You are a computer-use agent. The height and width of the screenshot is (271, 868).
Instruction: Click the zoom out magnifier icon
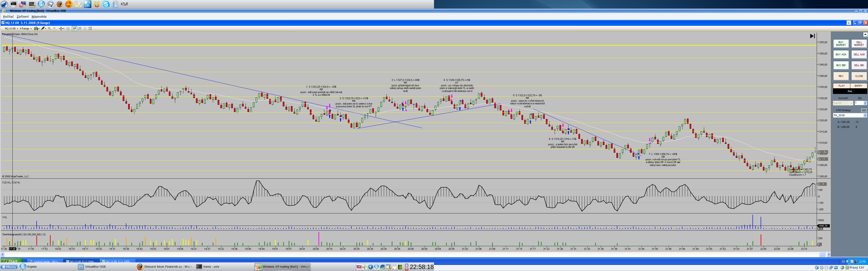point(54,29)
